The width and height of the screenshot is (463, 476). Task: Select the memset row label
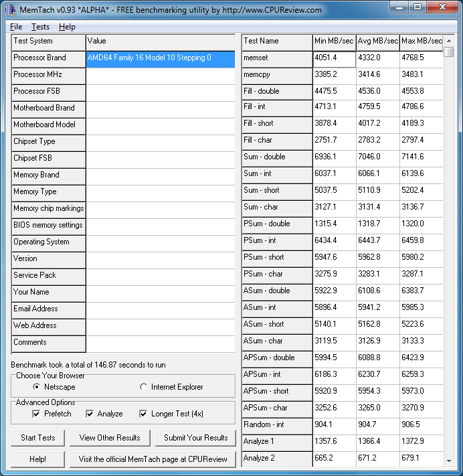point(277,59)
